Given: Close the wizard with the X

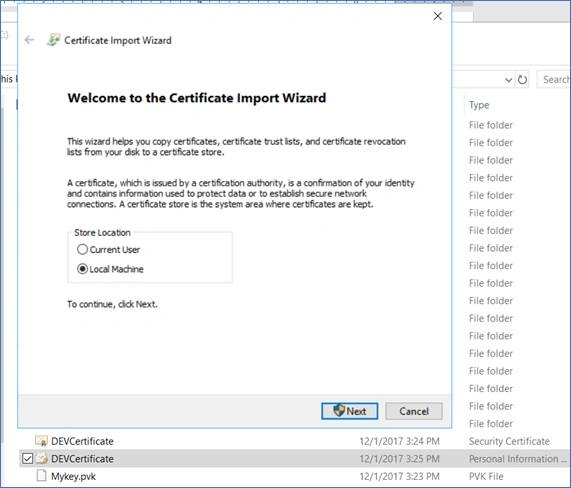Looking at the screenshot, I should tap(438, 16).
